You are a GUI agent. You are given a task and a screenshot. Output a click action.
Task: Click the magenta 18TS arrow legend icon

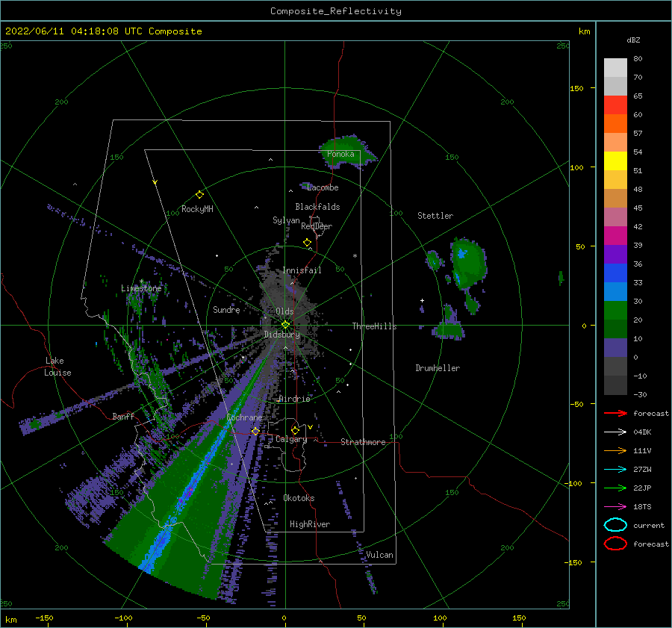615,507
